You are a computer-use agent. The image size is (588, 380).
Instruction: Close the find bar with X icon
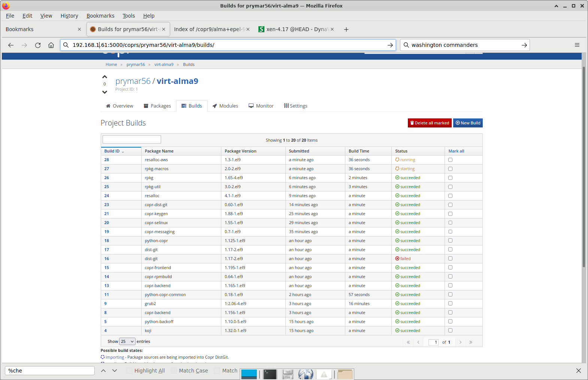[578, 371]
